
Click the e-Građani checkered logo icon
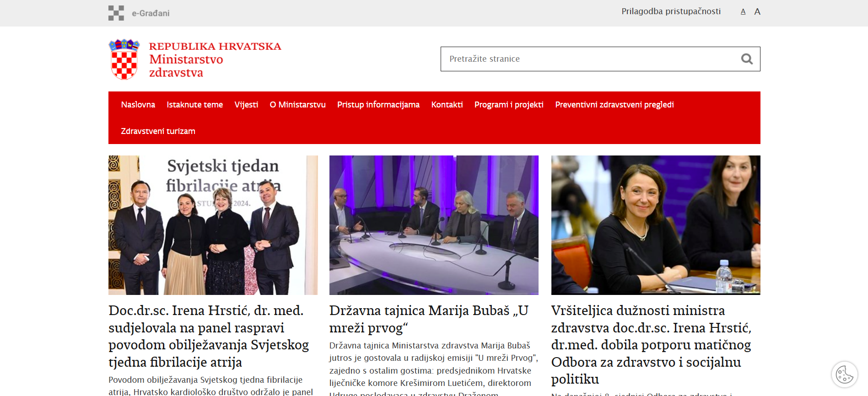pos(116,13)
